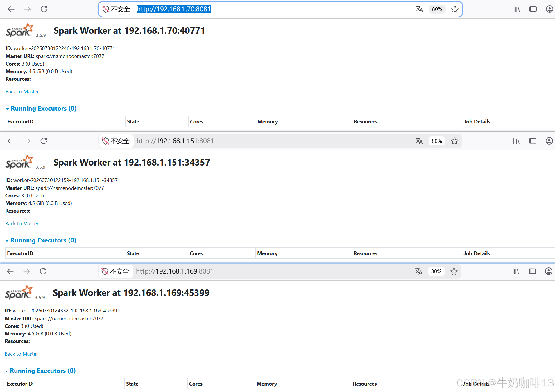Click the Spark logo on the 192.168.1.70:40771 worker page

pos(20,30)
